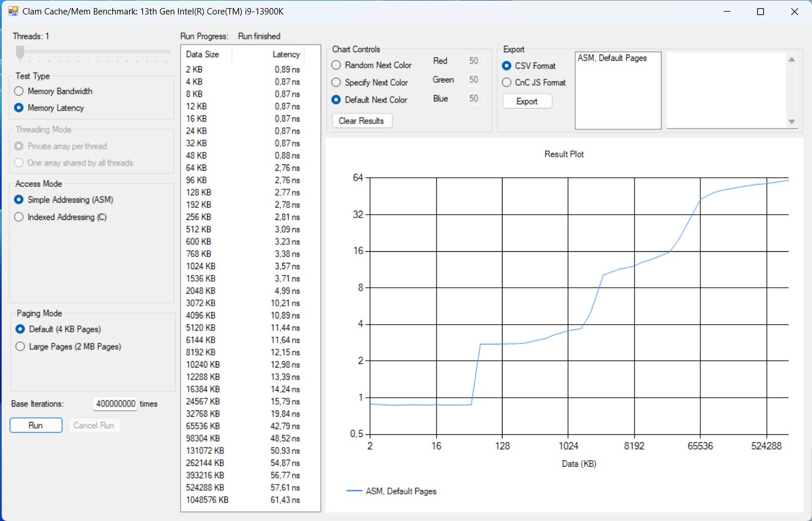This screenshot has height=521, width=812.
Task: Click the 42,79 ns latency value
Action: point(285,426)
